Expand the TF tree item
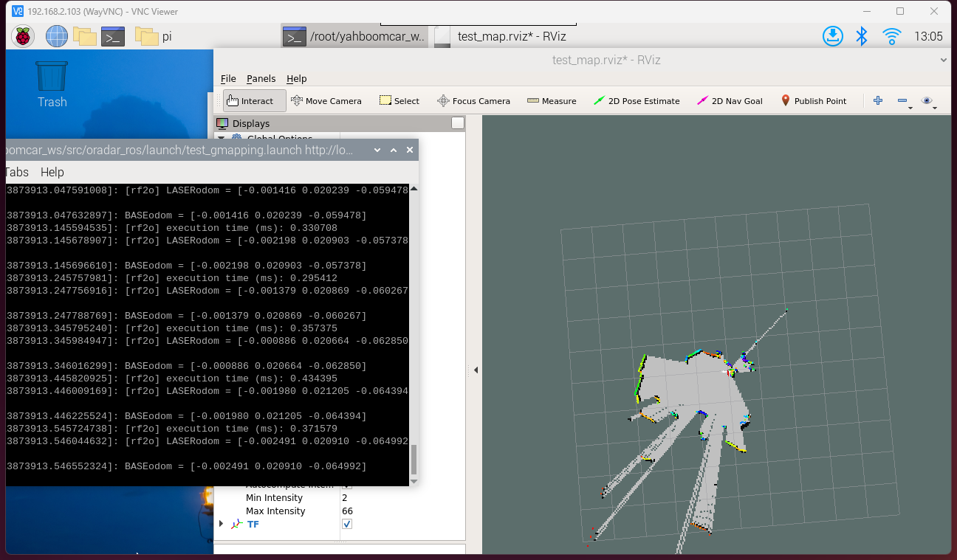The width and height of the screenshot is (957, 560). coord(221,524)
